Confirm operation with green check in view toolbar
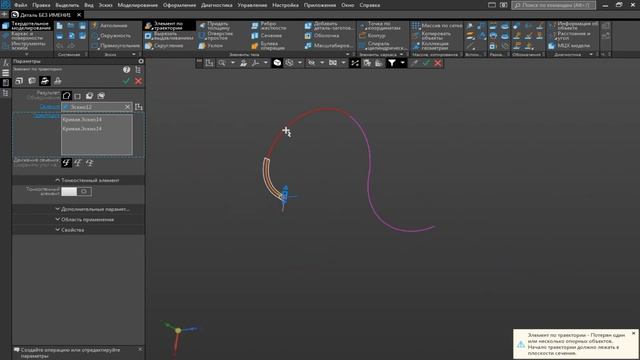This screenshot has height=360, width=640. point(427,63)
